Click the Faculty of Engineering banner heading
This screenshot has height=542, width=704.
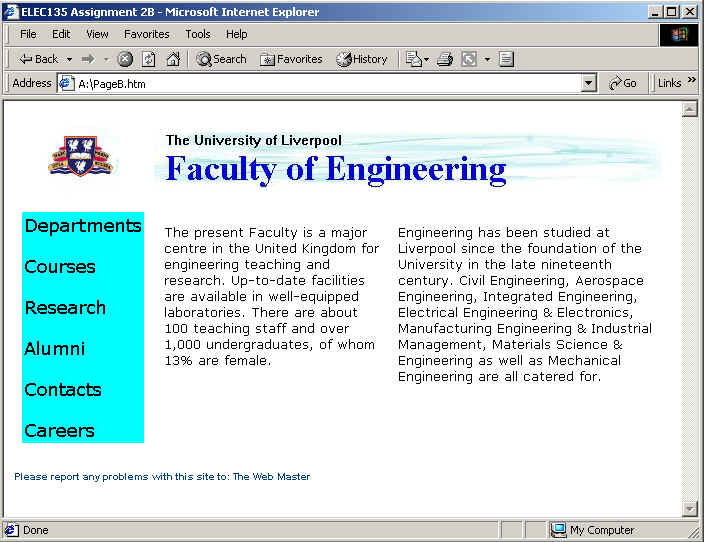click(x=336, y=169)
